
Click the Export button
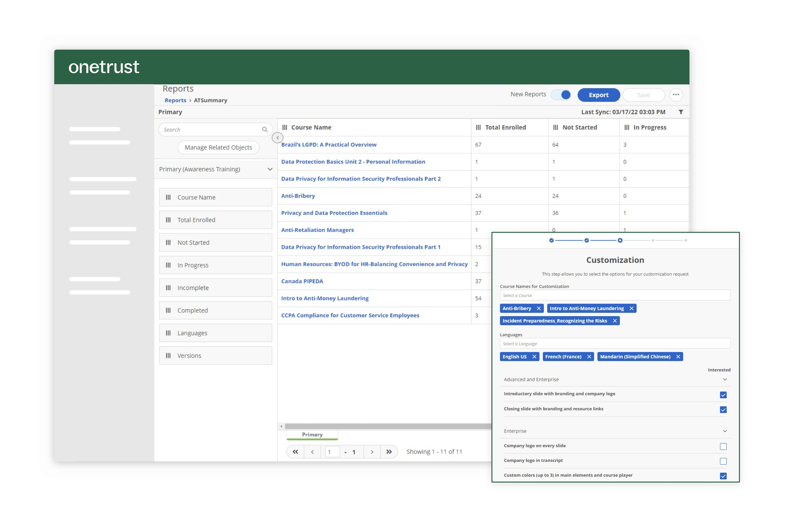click(599, 95)
